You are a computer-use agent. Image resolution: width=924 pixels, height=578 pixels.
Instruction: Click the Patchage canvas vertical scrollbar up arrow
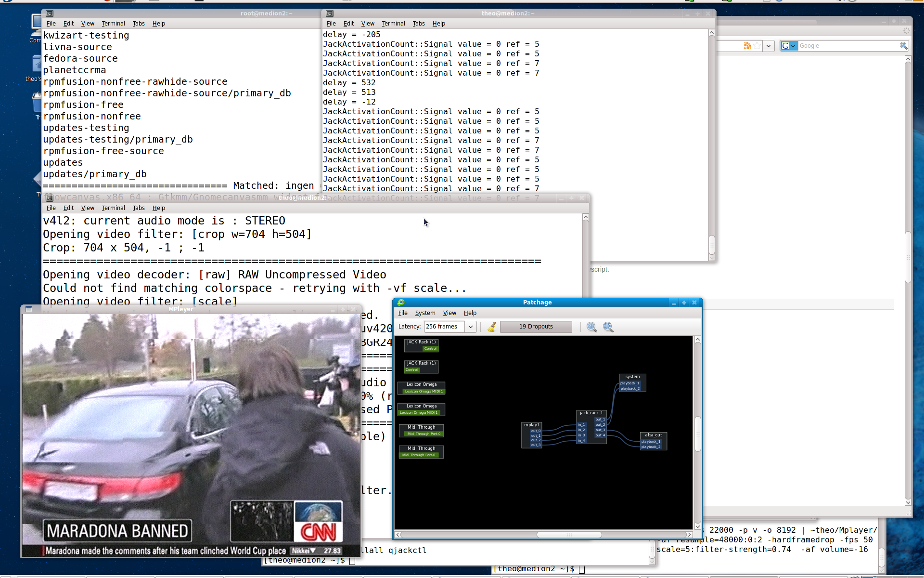coord(697,340)
